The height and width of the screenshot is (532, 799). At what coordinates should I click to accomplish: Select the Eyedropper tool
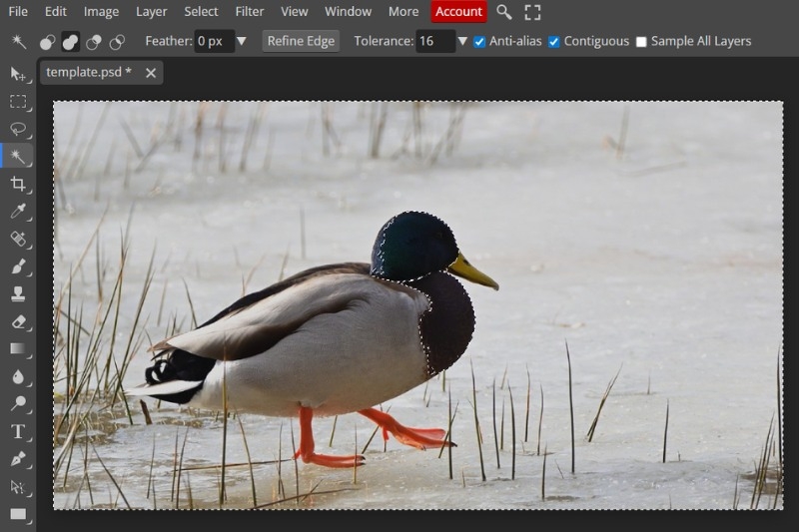[x=18, y=211]
